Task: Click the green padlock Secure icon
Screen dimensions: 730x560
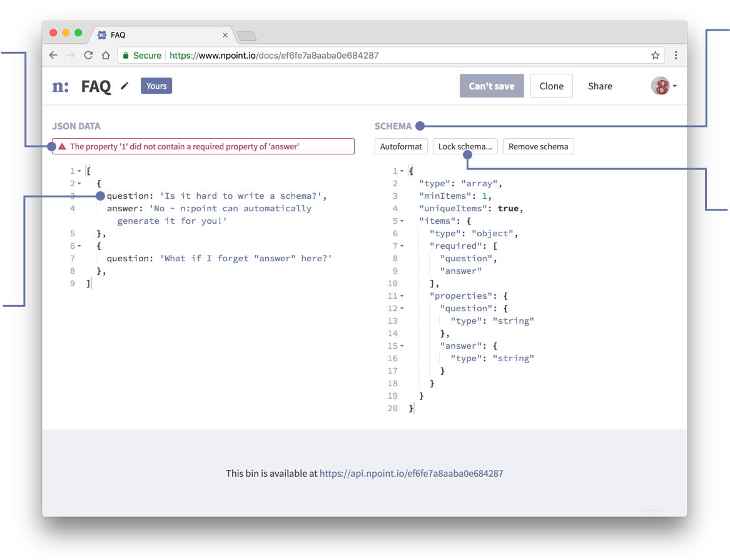Action: 126,56
